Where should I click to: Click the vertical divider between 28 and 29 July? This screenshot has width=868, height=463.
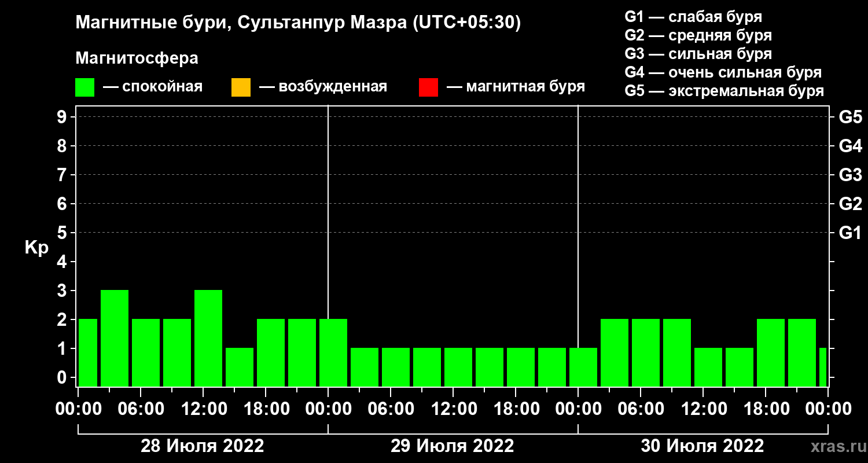coord(328,246)
